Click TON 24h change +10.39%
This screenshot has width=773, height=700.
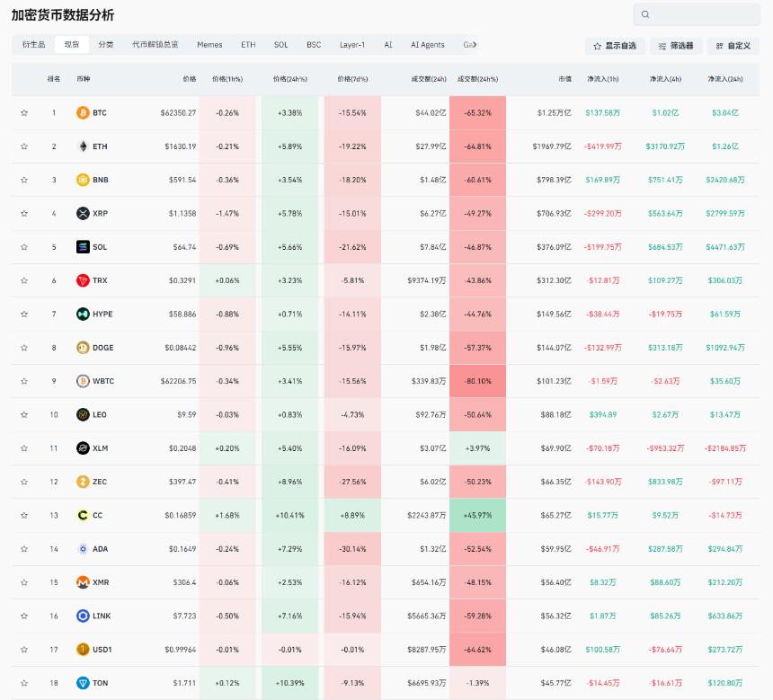tap(289, 683)
